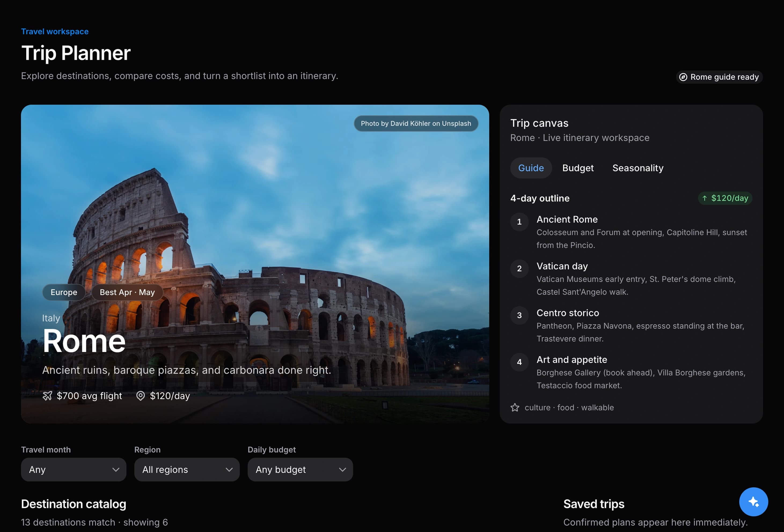This screenshot has height=532, width=784.
Task: Click the star icon before culture tags
Action: point(515,408)
